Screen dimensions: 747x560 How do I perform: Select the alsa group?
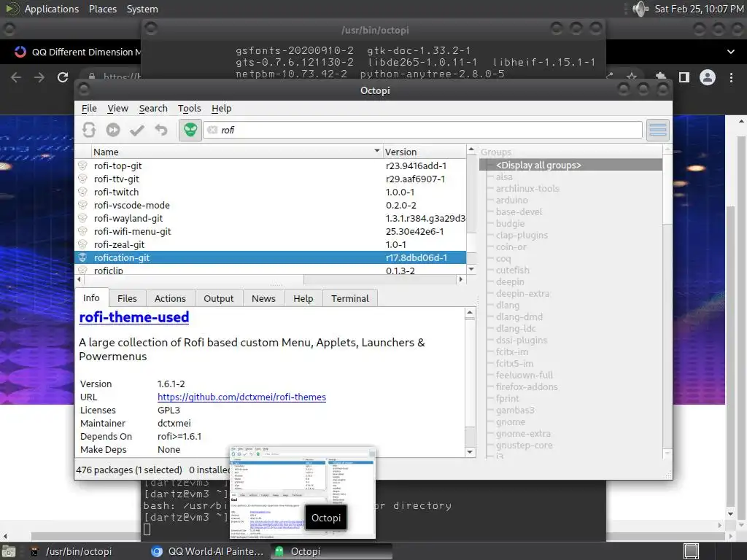click(504, 176)
